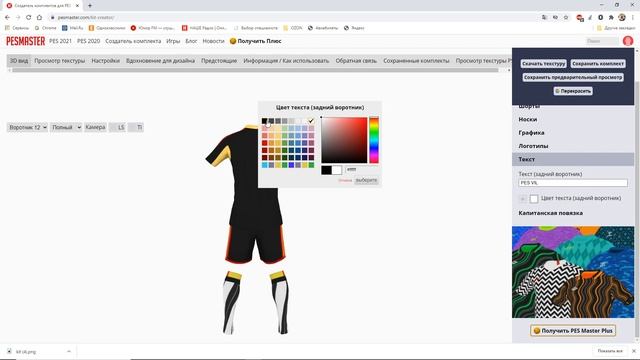This screenshot has width=640, height=360.
Task: Open Сохраненные комплекты tab
Action: tap(416, 60)
